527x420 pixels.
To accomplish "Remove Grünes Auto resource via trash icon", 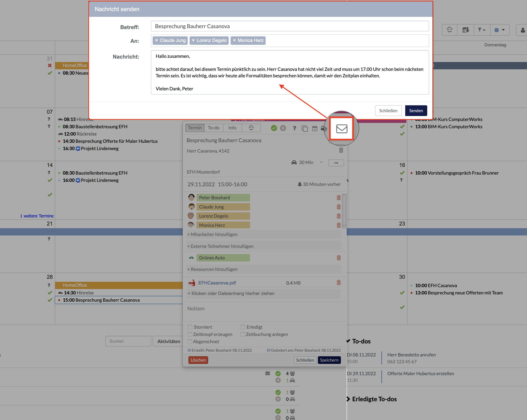I will pos(339,258).
